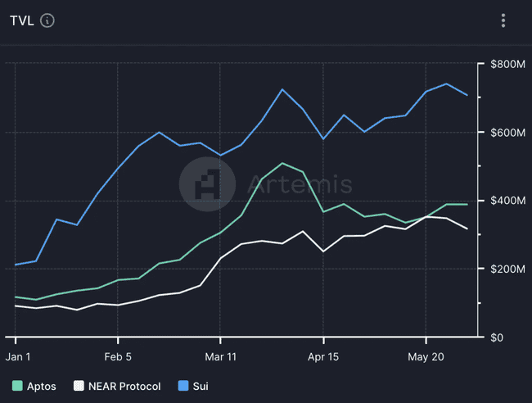Viewport: 532px width, 403px height.
Task: Select the May 20 x-axis label
Action: click(426, 355)
